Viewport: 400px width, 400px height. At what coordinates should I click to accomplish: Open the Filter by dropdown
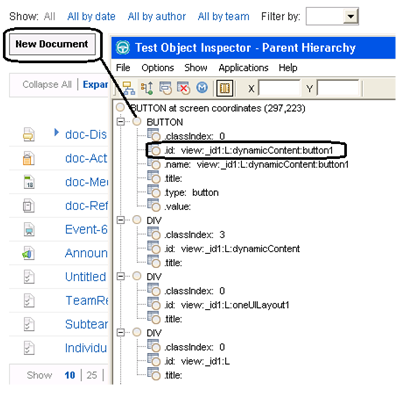point(350,16)
